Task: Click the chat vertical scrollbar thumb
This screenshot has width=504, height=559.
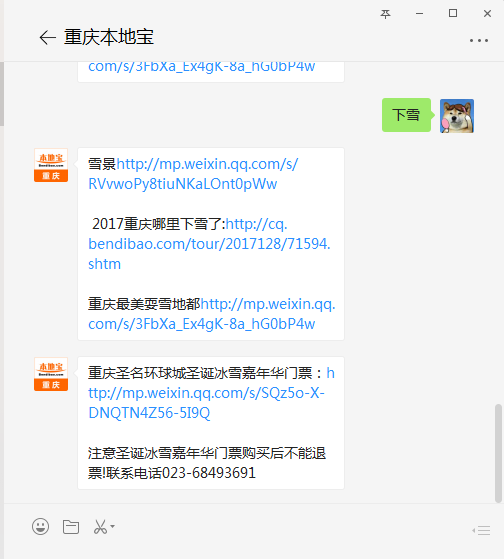Action: pos(498,453)
